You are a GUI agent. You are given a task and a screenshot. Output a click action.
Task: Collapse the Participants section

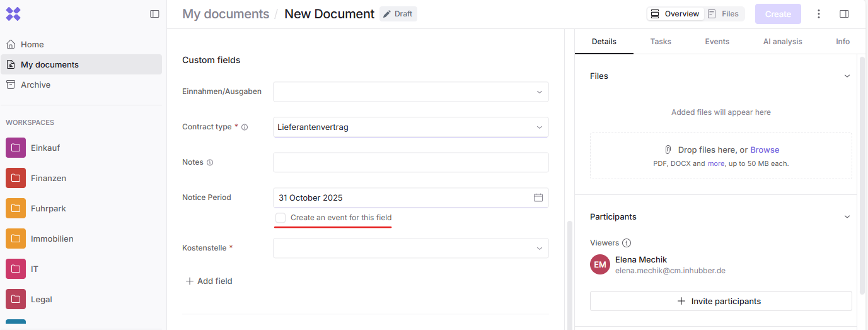click(x=847, y=216)
